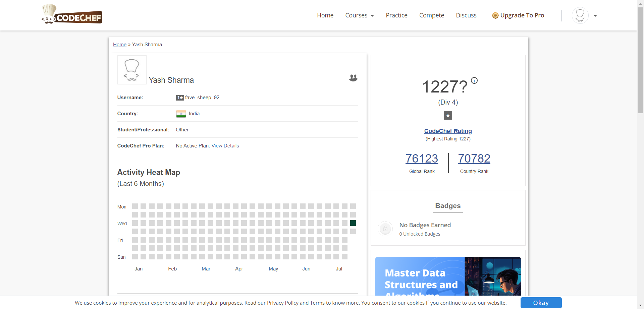This screenshot has width=644, height=309.
Task: Click the star rating box under Div 4
Action: (x=448, y=116)
